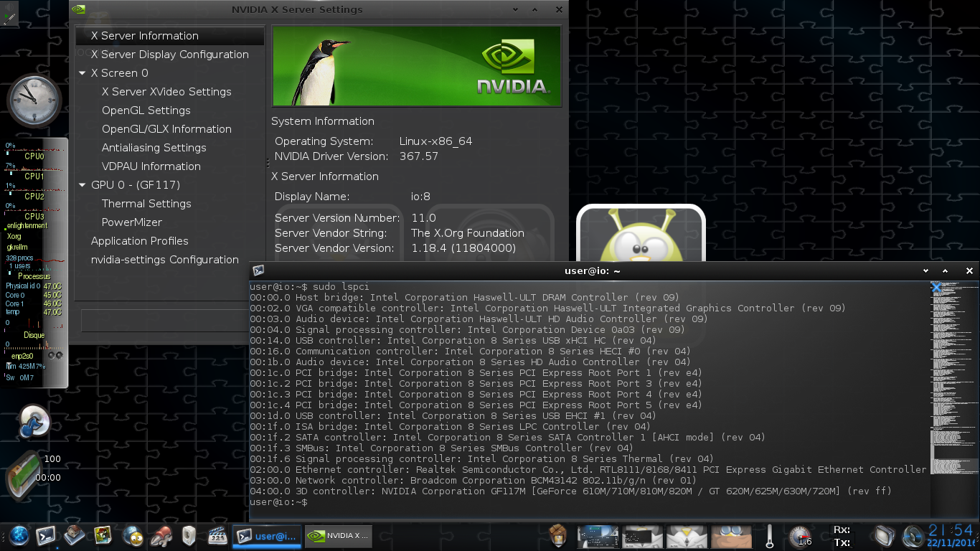Switch to user@io terminal taskbar button
The image size is (980, 551).
[x=267, y=535]
